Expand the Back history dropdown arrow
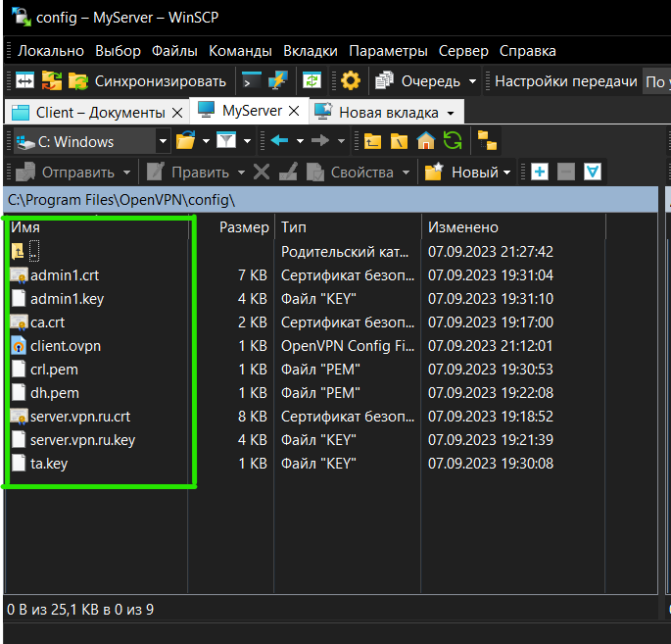The image size is (671, 644). pos(300,141)
